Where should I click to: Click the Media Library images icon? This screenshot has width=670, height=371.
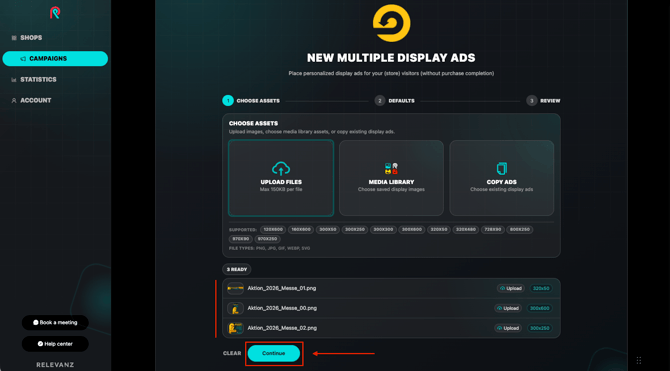click(391, 168)
